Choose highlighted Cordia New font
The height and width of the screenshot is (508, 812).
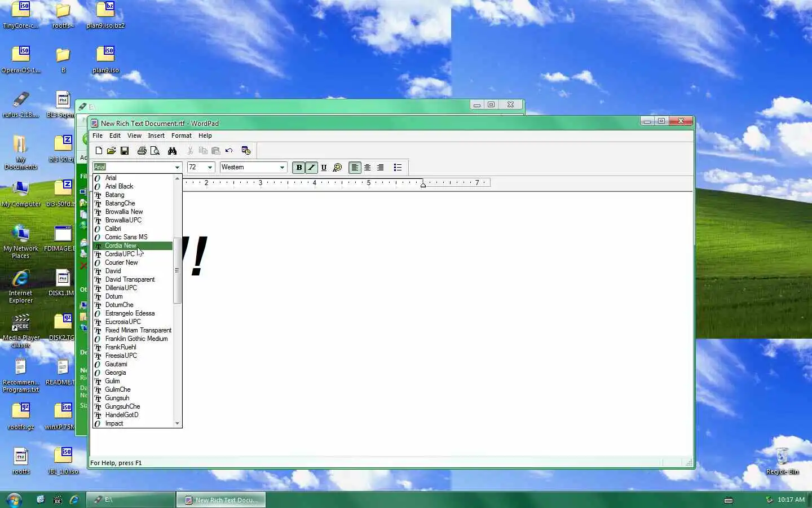point(133,246)
